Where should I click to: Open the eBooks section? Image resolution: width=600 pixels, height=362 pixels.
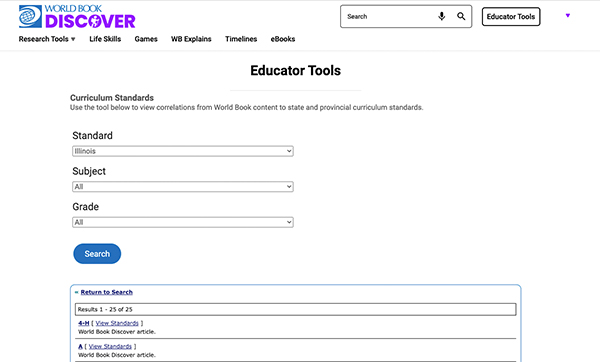click(283, 39)
